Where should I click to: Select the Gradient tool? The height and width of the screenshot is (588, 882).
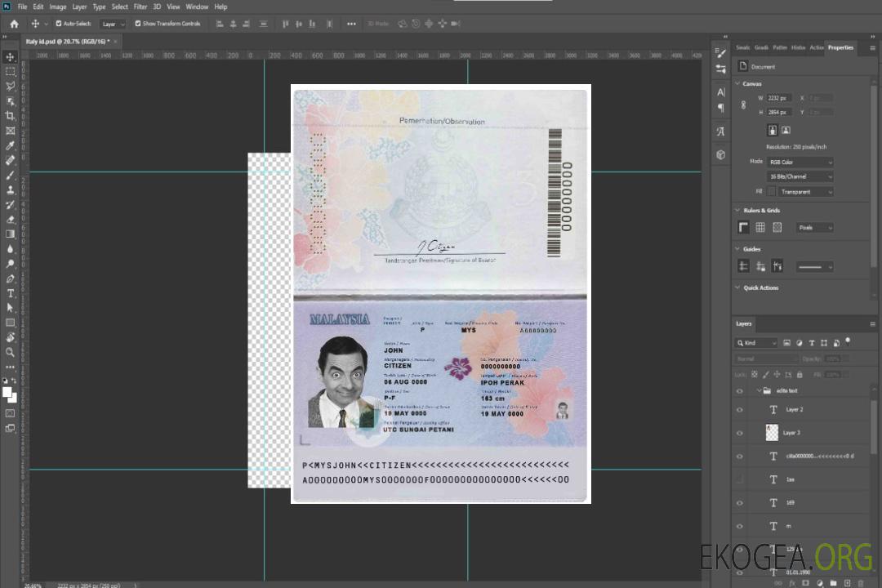(x=10, y=234)
